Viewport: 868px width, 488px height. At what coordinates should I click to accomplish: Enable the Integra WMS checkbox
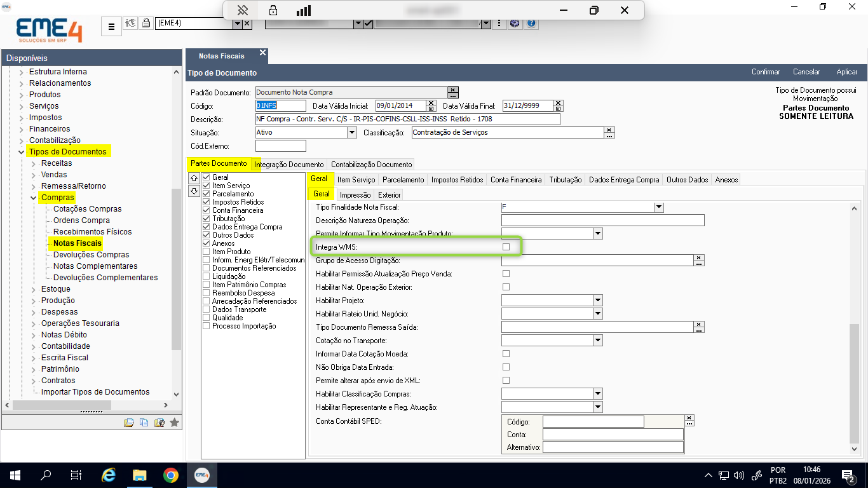coord(506,247)
